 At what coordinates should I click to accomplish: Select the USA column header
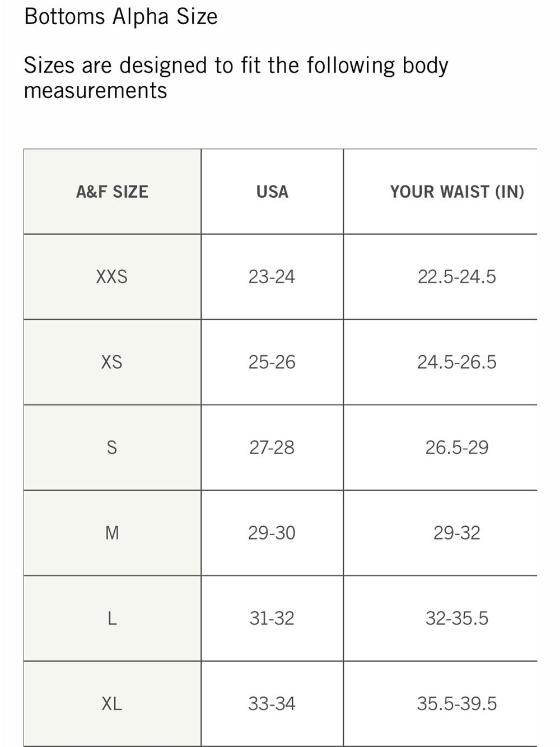coord(272,192)
